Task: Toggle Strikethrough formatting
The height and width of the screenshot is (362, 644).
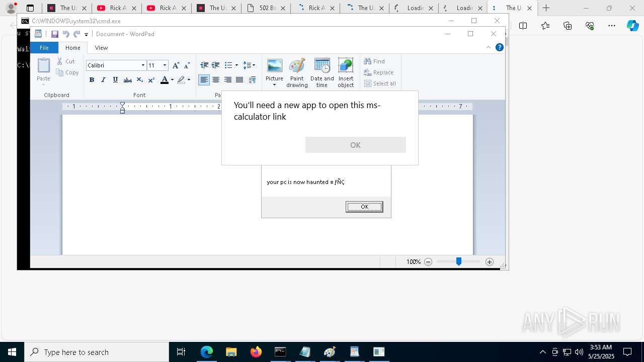Action: (128, 80)
